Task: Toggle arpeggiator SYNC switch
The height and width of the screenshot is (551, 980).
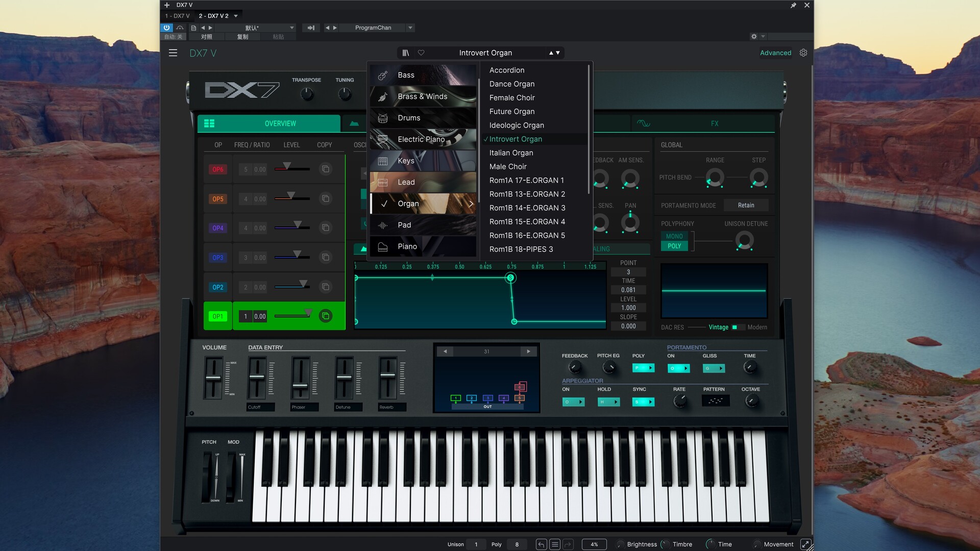Action: (x=643, y=402)
